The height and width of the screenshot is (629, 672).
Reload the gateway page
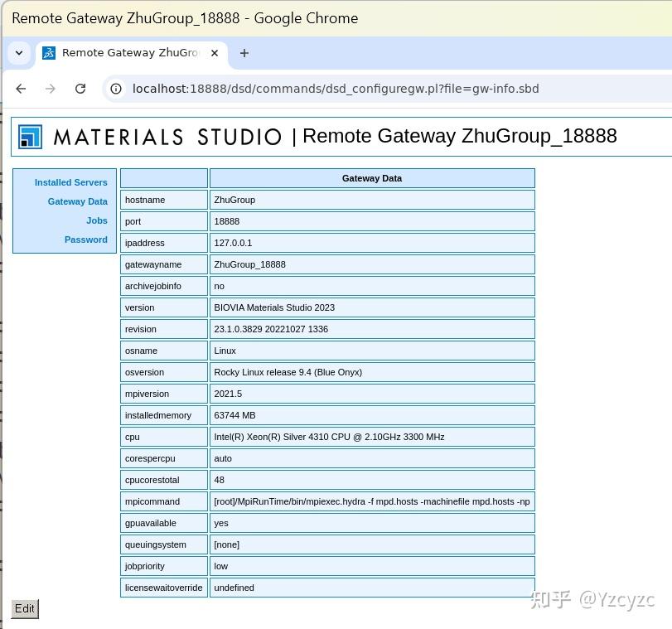point(80,89)
